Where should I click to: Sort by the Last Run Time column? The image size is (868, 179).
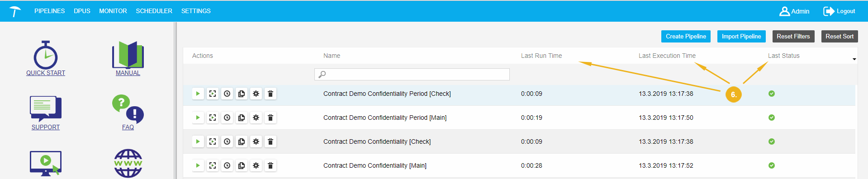click(541, 56)
